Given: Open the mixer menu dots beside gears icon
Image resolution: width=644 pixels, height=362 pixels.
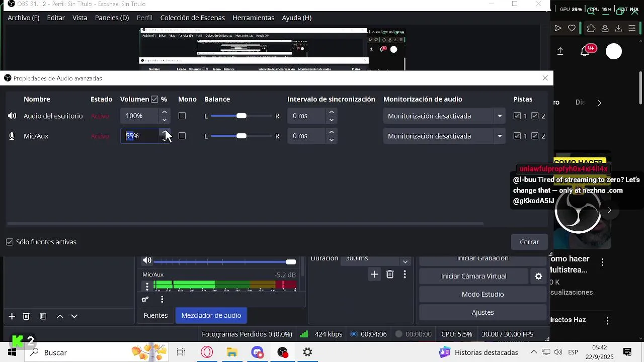Looking at the screenshot, I should 162,299.
